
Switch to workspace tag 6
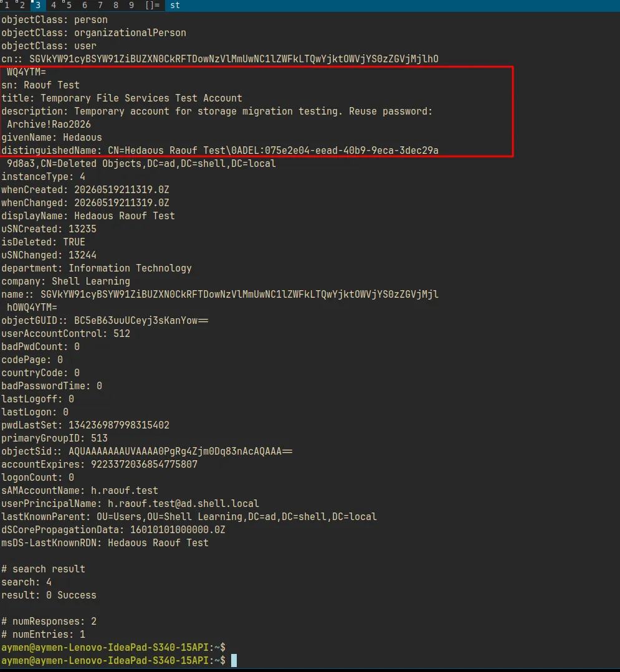pyautogui.click(x=85, y=5)
